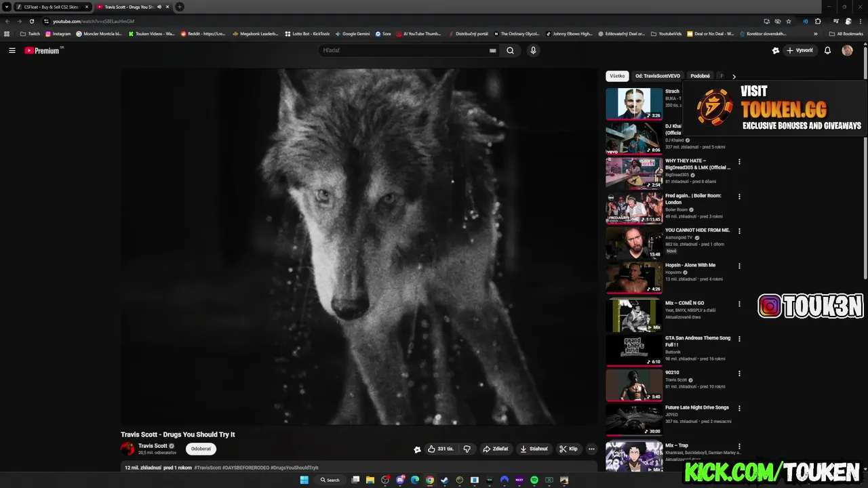Open Travis Scott channel name link
The width and height of the screenshot is (868, 488).
pos(153,446)
